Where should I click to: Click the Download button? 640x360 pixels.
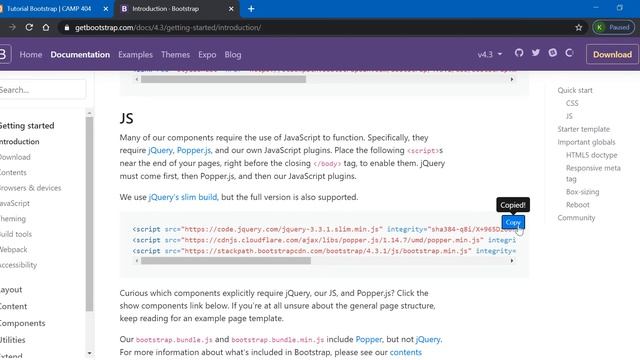pyautogui.click(x=612, y=54)
